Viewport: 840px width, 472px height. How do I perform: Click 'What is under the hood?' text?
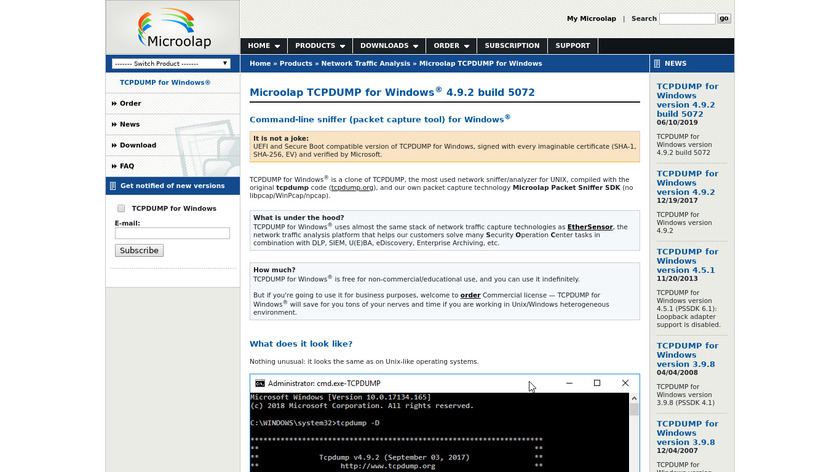(299, 218)
